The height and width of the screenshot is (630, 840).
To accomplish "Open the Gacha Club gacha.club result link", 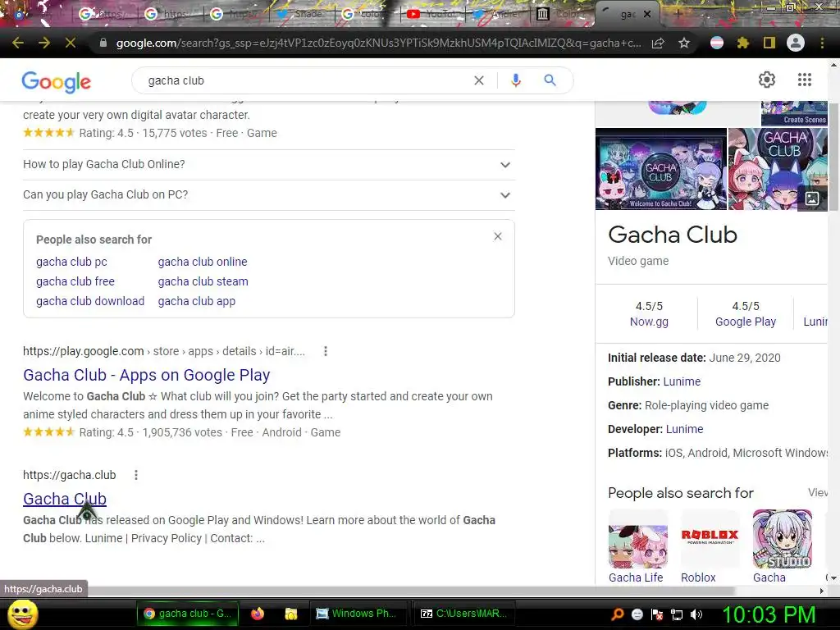I will tap(65, 499).
